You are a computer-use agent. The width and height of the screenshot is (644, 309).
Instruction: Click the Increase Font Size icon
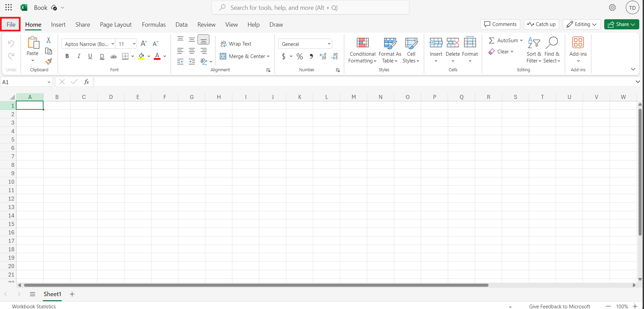pyautogui.click(x=144, y=44)
